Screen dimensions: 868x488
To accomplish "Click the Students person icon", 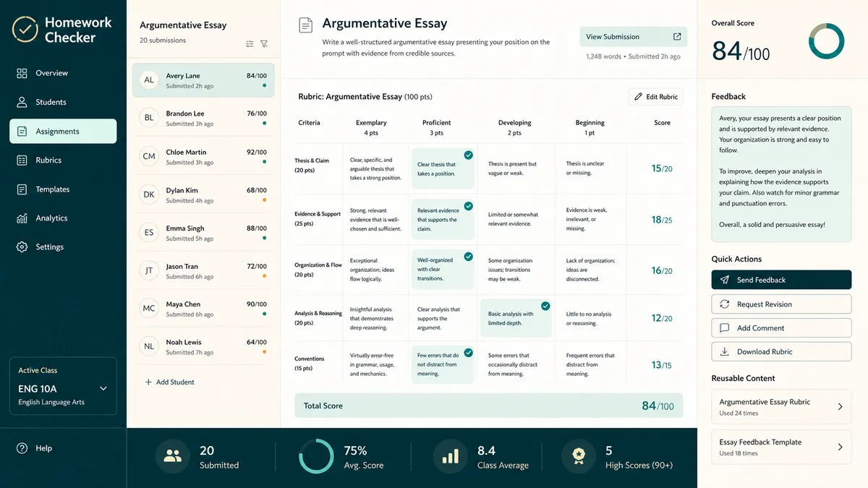I will click(x=22, y=102).
